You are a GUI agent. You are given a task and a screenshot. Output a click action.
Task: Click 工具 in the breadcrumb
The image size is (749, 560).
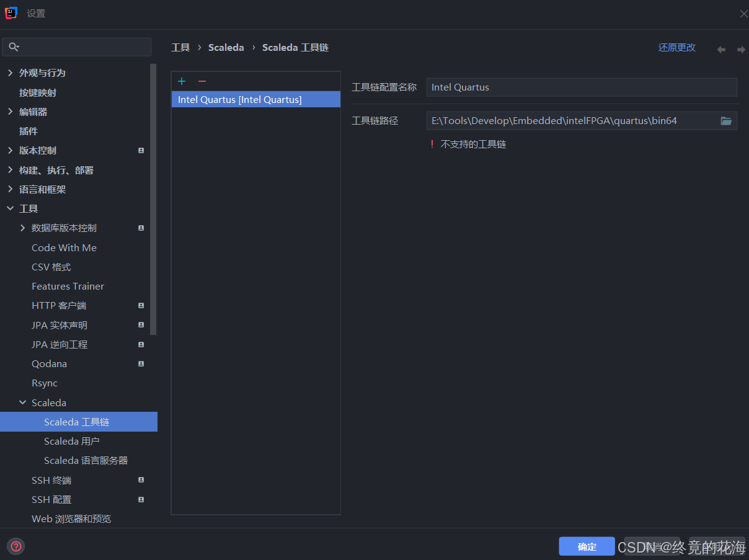(180, 48)
